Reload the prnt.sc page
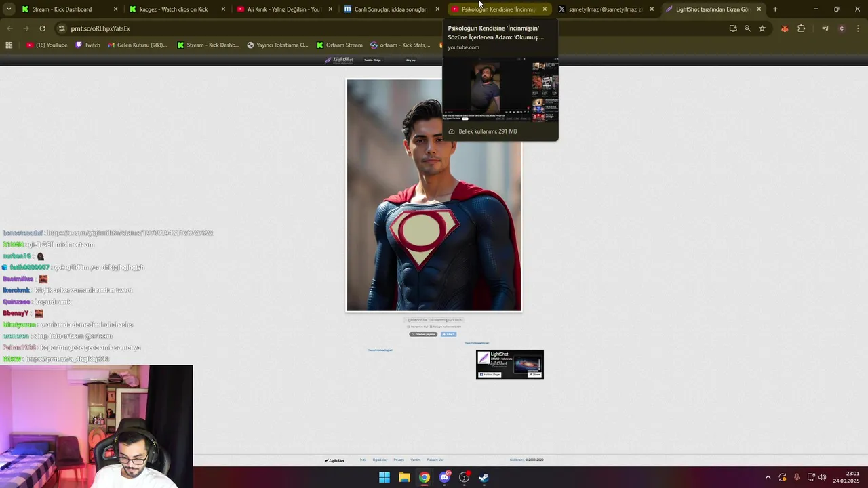Image resolution: width=868 pixels, height=488 pixels. click(x=42, y=28)
